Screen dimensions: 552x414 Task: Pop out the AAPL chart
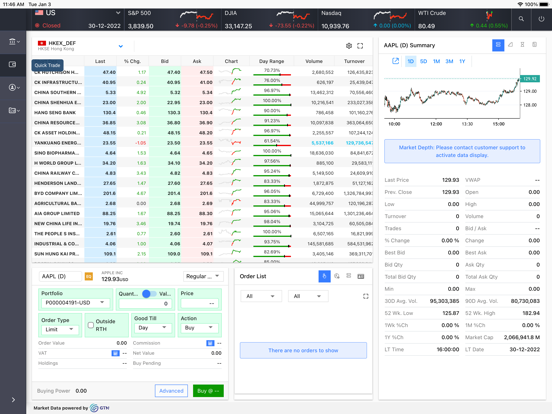[395, 61]
